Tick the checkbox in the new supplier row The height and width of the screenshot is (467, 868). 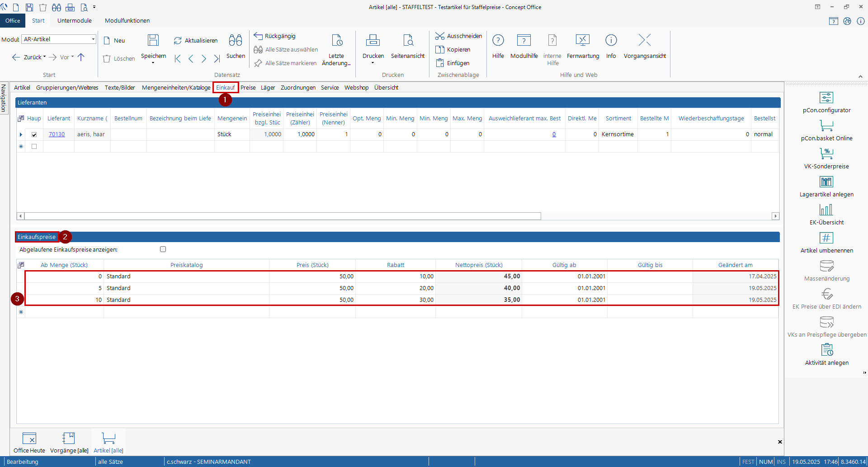coord(34,147)
